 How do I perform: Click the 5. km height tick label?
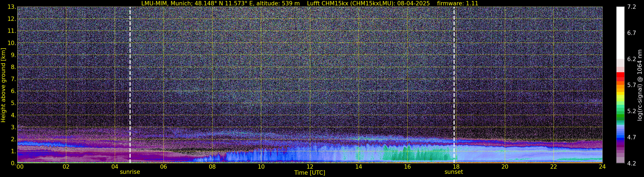pyautogui.click(x=13, y=103)
